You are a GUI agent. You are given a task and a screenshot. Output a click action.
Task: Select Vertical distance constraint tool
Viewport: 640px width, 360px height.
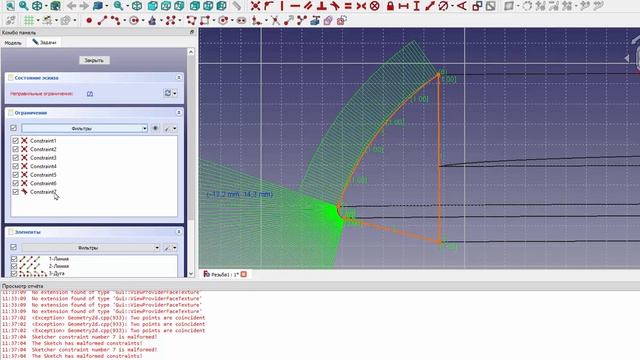416,6
